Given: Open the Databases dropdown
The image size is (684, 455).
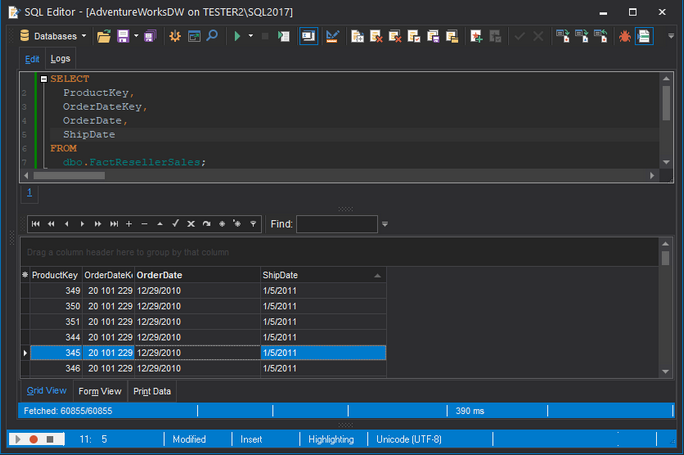Looking at the screenshot, I should [x=53, y=36].
